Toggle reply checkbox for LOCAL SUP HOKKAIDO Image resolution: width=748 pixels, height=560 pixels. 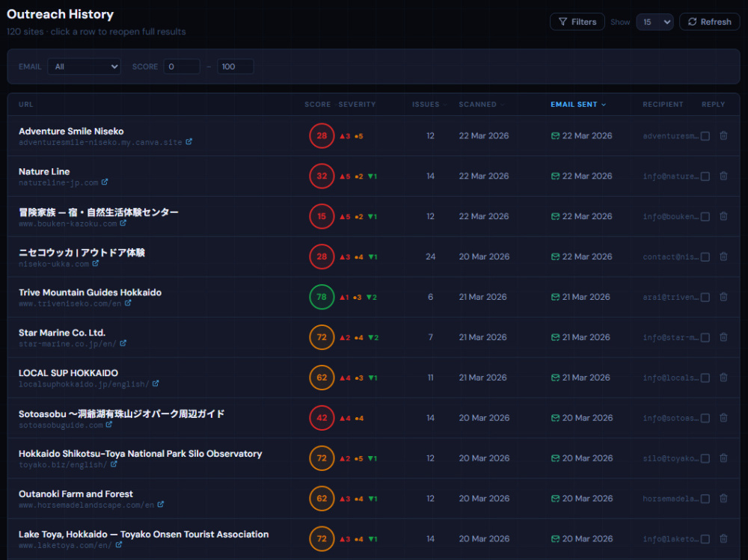tap(705, 378)
